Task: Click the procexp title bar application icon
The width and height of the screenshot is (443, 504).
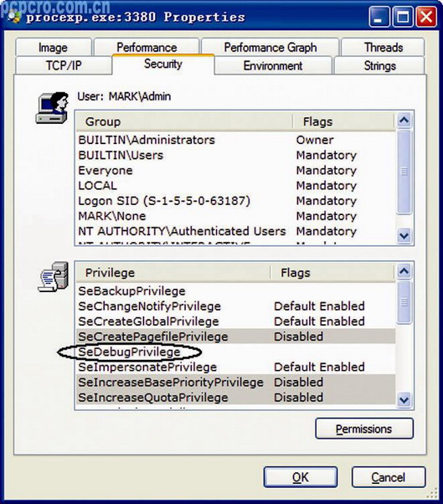Action: pyautogui.click(x=14, y=16)
